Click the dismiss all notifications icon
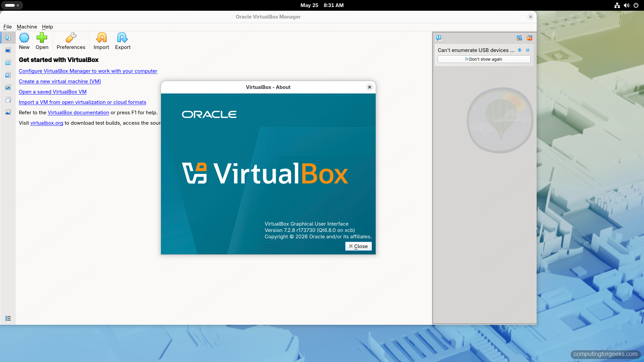Viewport: 644px width, 362px height. tap(530, 38)
